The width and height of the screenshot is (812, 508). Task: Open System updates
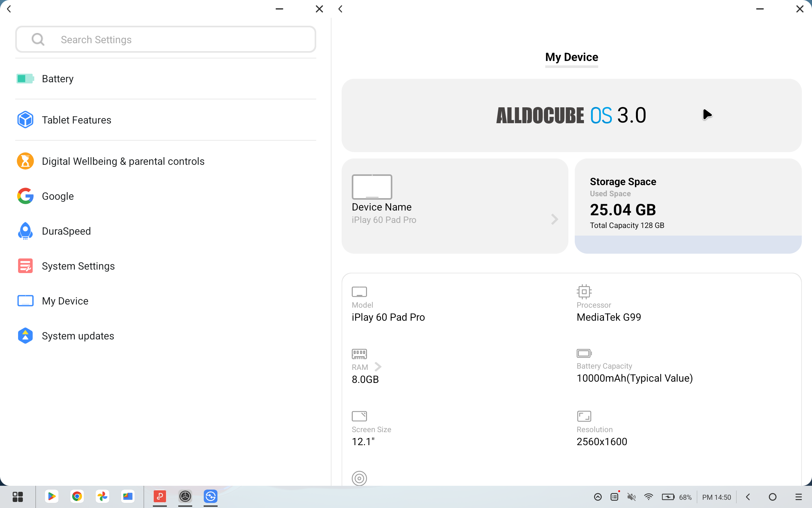coord(166,336)
